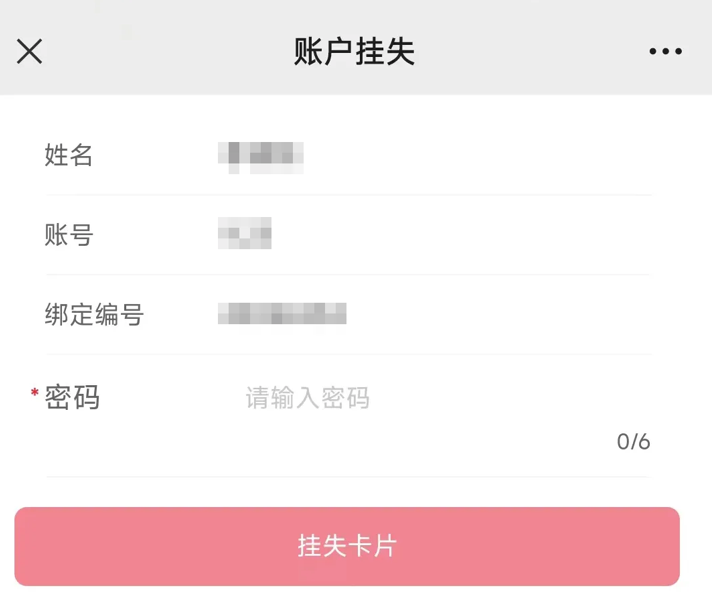Click the 密码 field label
Screen dimensions: 712x613
[x=73, y=398]
